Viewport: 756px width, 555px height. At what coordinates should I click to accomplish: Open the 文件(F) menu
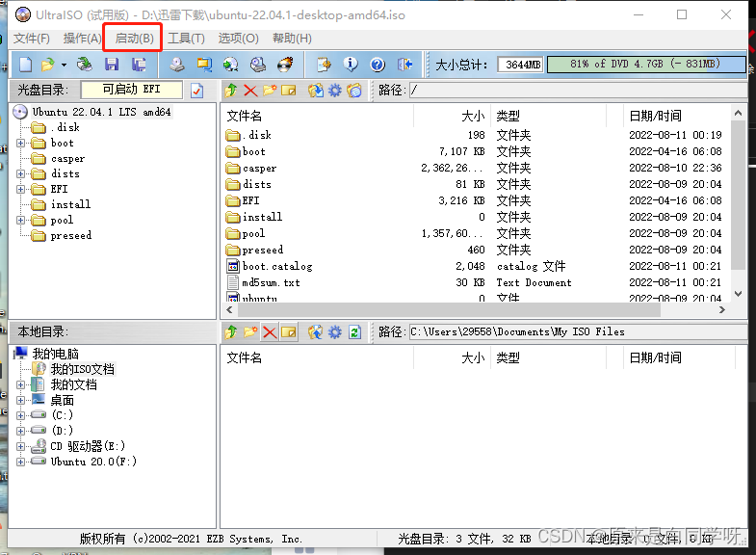click(32, 39)
